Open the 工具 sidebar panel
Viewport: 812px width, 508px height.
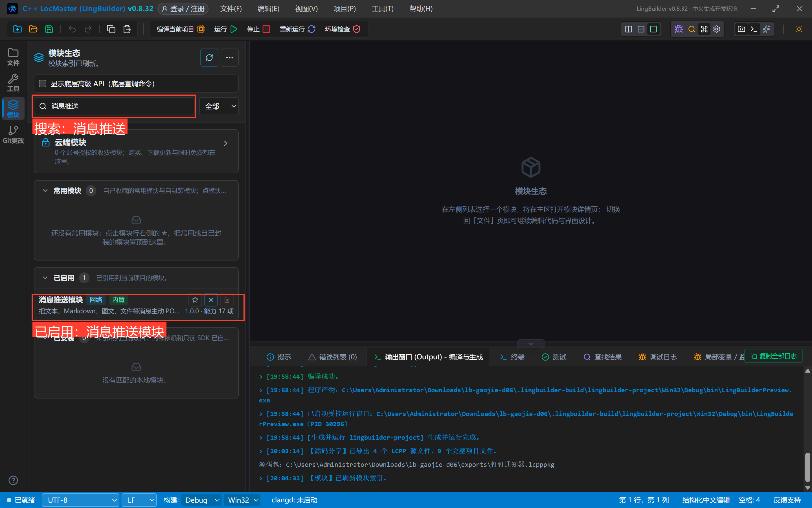[13, 83]
